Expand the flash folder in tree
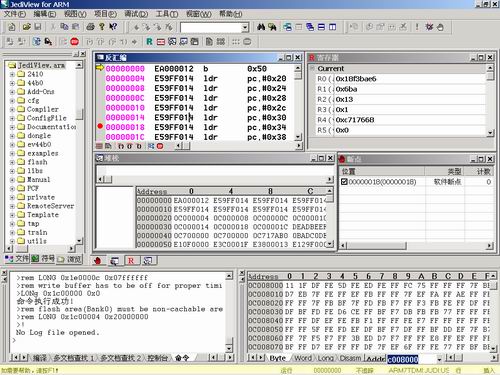Viewport: 500px width, 375px height. click(12, 162)
